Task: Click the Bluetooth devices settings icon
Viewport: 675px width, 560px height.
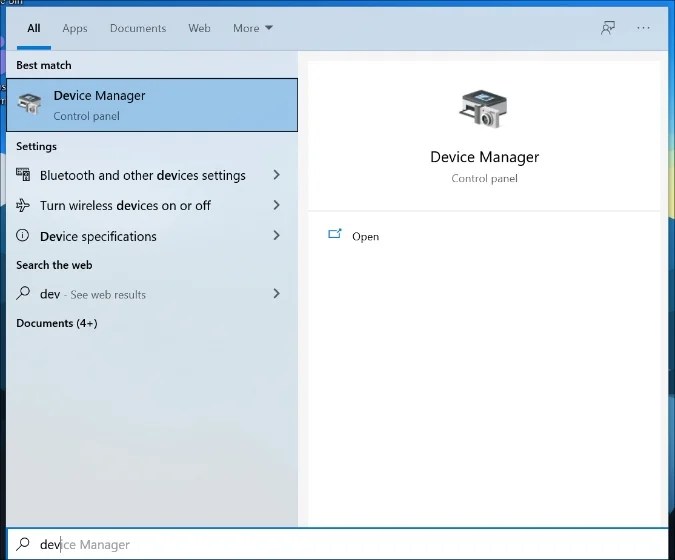Action: coord(23,174)
